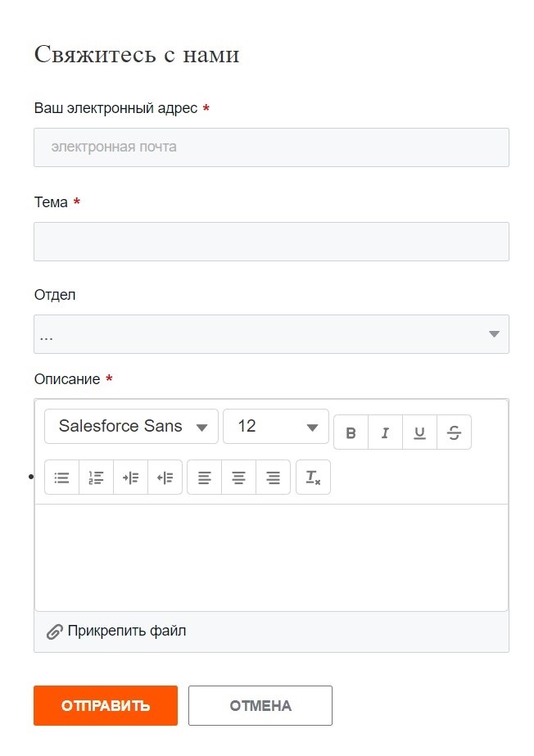Click the ОТМЕНА button
Viewport: 534px width, 756px height.
point(260,706)
